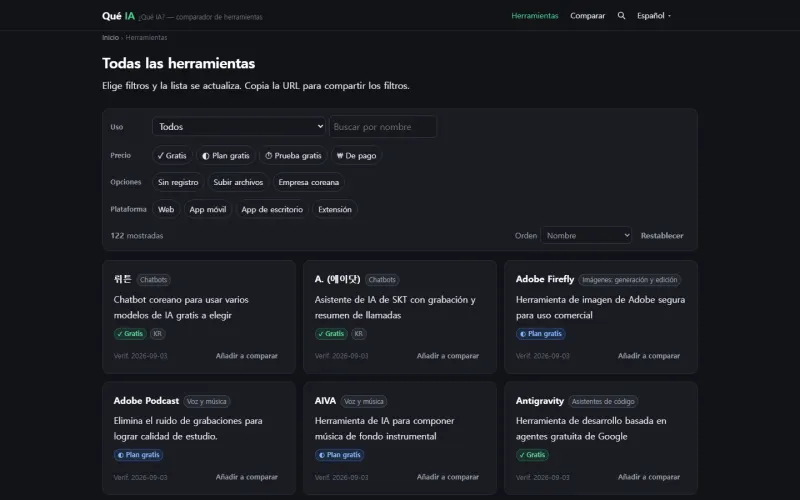The height and width of the screenshot is (500, 800).
Task: Open the Herramientas nav item
Action: pyautogui.click(x=535, y=16)
